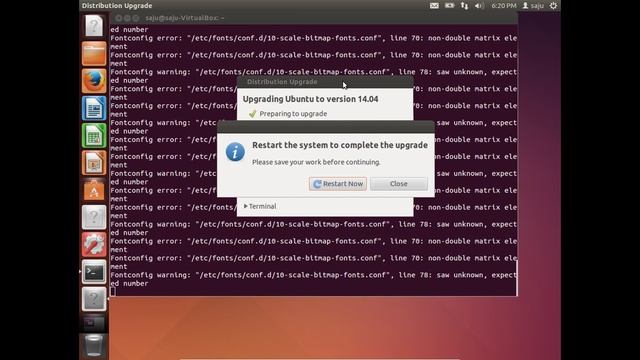Click question-mark icon below Software Center

click(94, 218)
